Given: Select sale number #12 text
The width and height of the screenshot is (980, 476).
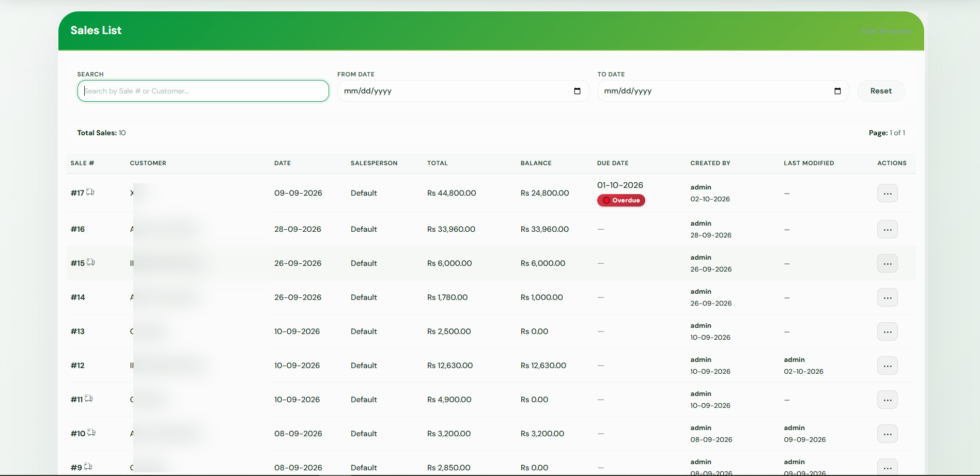Looking at the screenshot, I should tap(77, 366).
